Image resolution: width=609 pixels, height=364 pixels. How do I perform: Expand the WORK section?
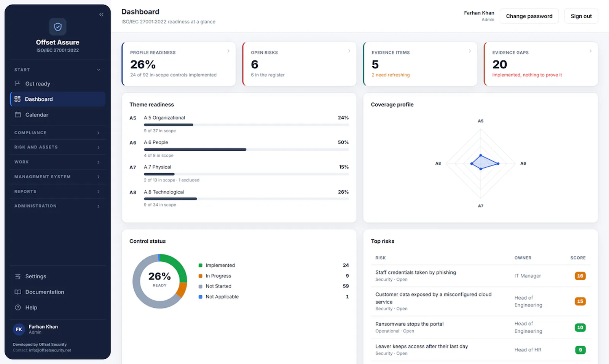tap(57, 162)
